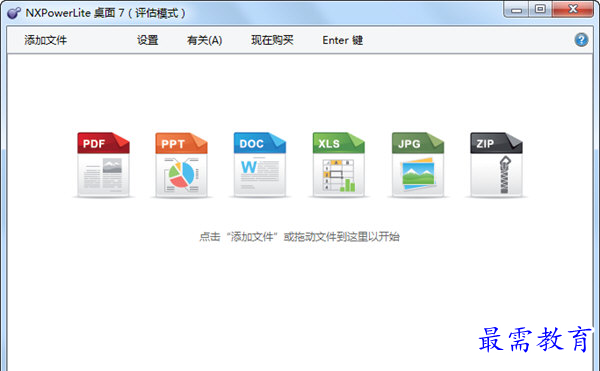Image resolution: width=600 pixels, height=371 pixels.
Task: Open the 设置 settings menu
Action: pos(148,40)
